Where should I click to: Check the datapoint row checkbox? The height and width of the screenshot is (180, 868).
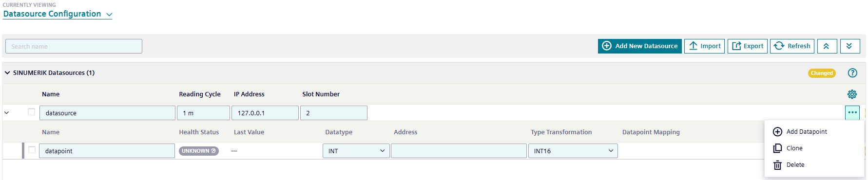click(x=32, y=150)
